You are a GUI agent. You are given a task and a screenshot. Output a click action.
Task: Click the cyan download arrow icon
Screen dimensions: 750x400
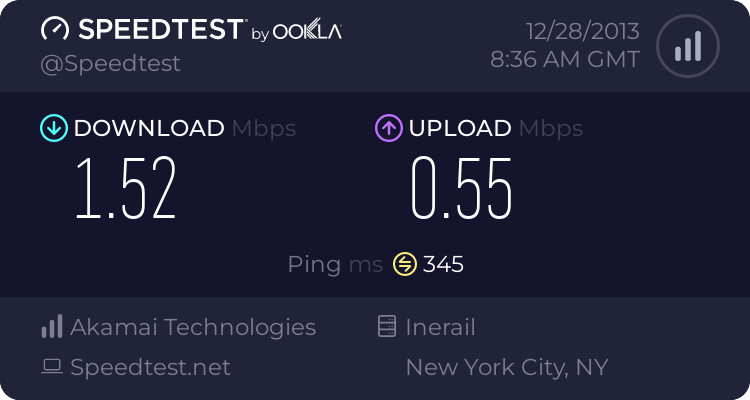[53, 128]
